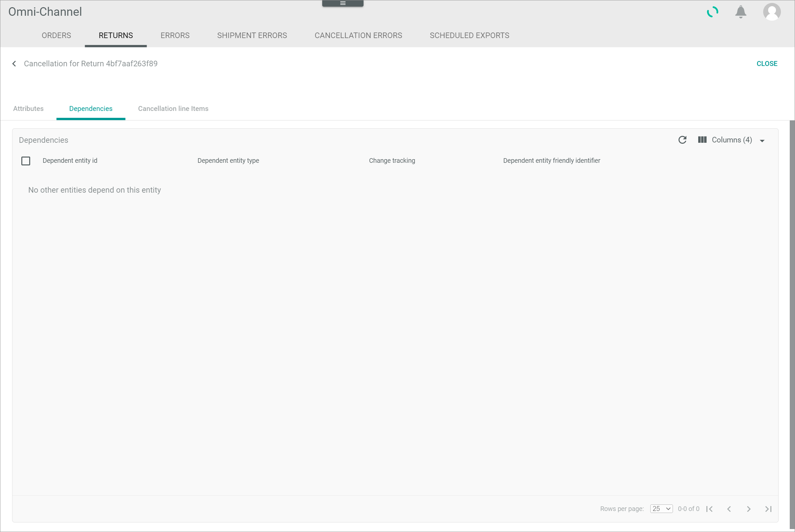Image resolution: width=795 pixels, height=532 pixels.
Task: Click the 'Cancellation for Return 4bf7aaf263f89' heading
Action: [x=91, y=64]
